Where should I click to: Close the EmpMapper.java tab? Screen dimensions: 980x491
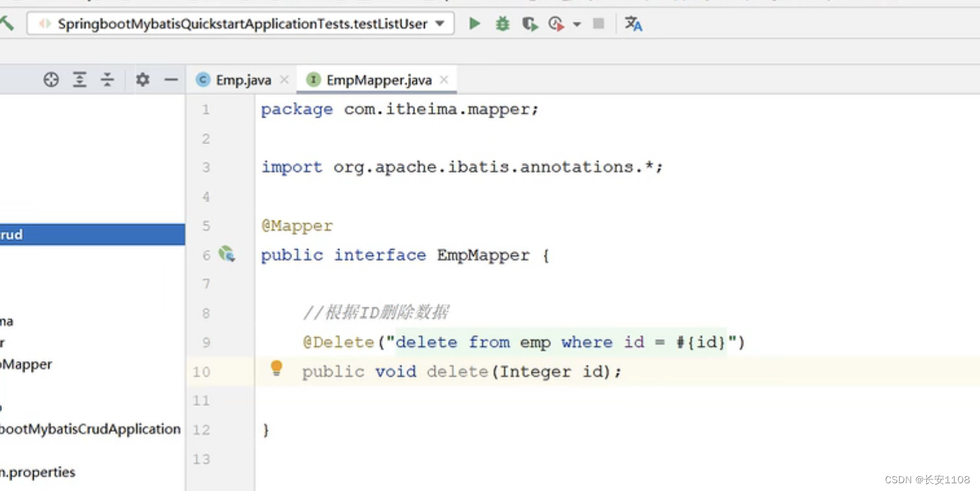click(444, 80)
